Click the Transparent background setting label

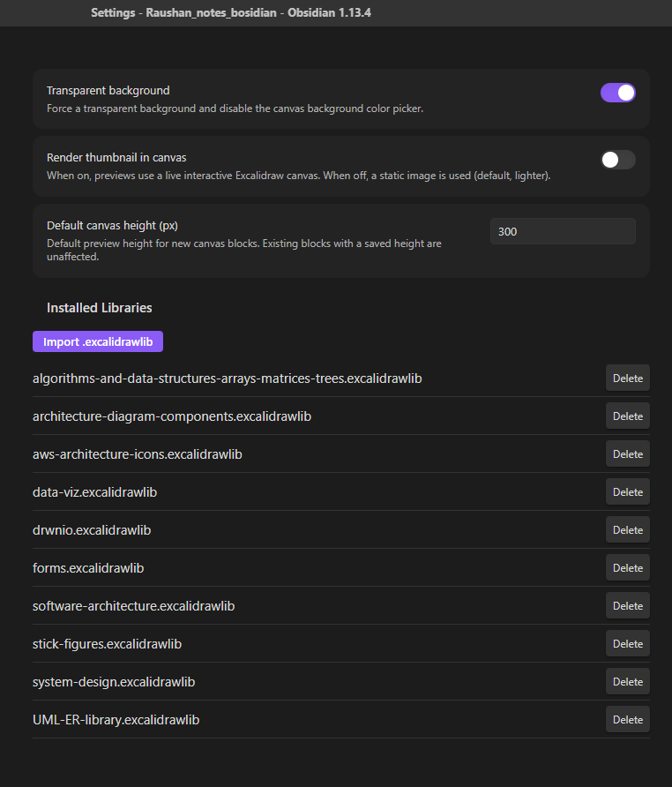(108, 90)
